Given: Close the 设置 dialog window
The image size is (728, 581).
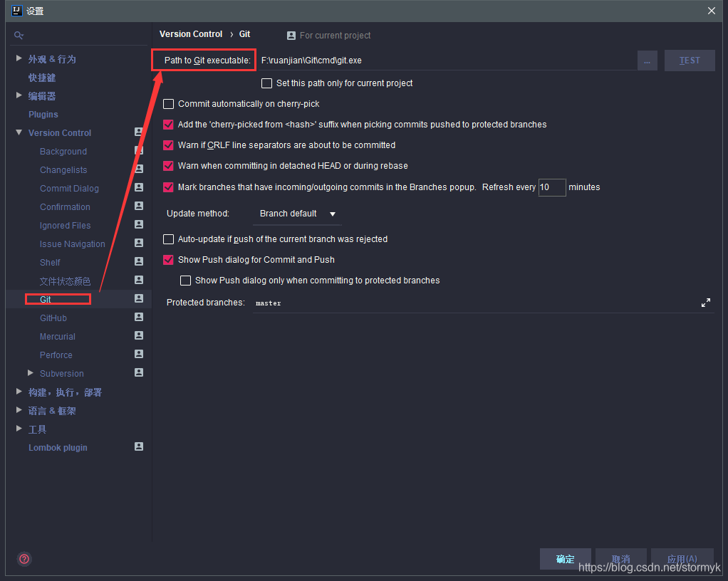Looking at the screenshot, I should coord(712,11).
